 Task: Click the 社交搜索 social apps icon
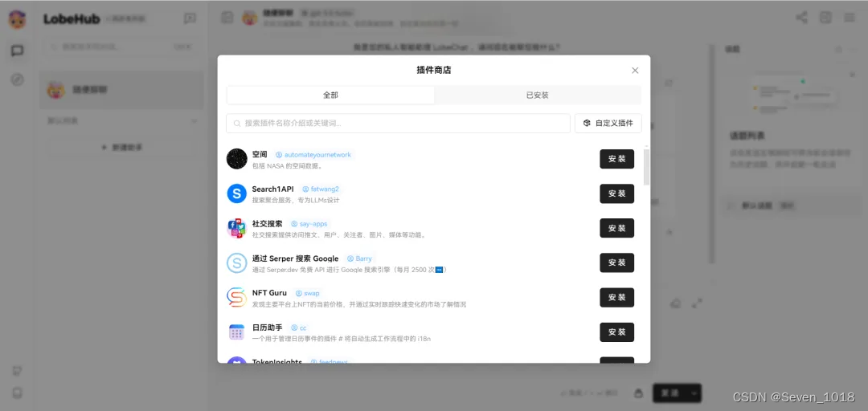[x=236, y=228]
